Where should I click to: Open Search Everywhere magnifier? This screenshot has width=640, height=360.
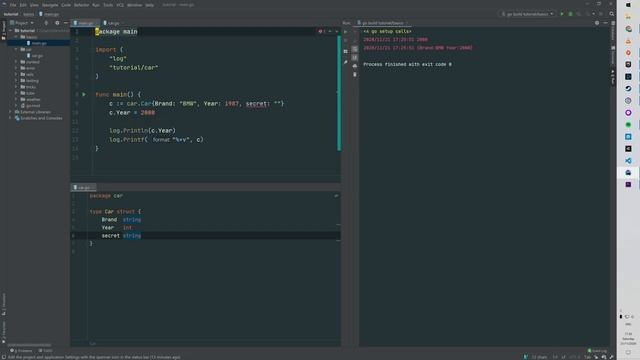click(x=611, y=14)
